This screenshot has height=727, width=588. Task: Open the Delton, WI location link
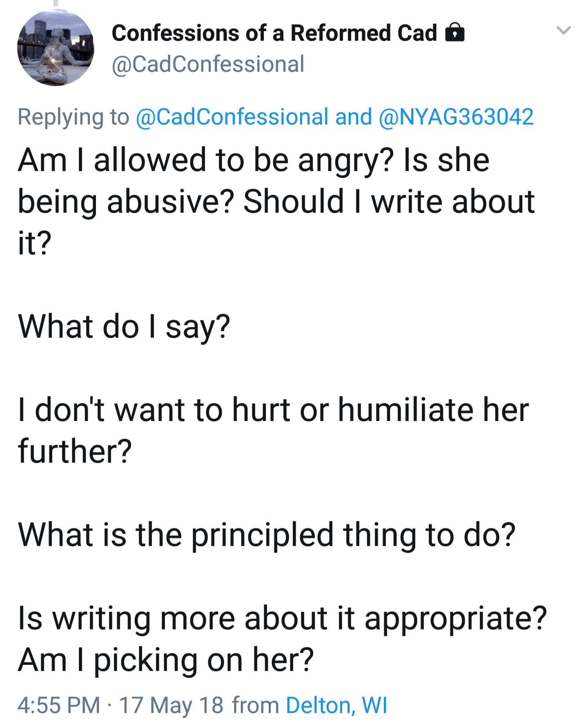(336, 705)
